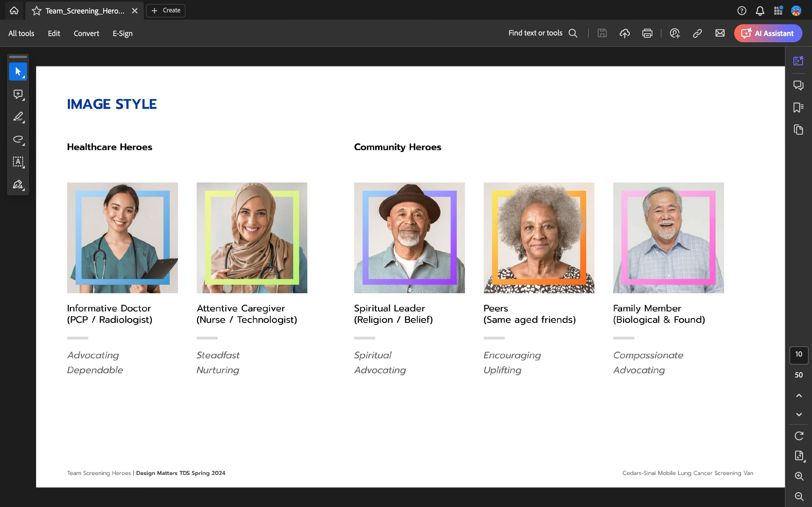The image size is (812, 507).
Task: Zoom in on the document
Action: pos(799,476)
